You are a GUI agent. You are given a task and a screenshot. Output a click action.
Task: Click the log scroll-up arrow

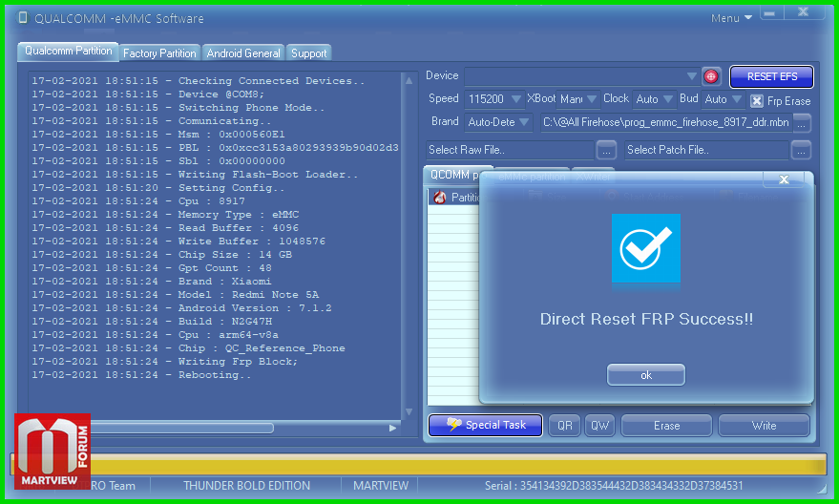click(x=409, y=80)
